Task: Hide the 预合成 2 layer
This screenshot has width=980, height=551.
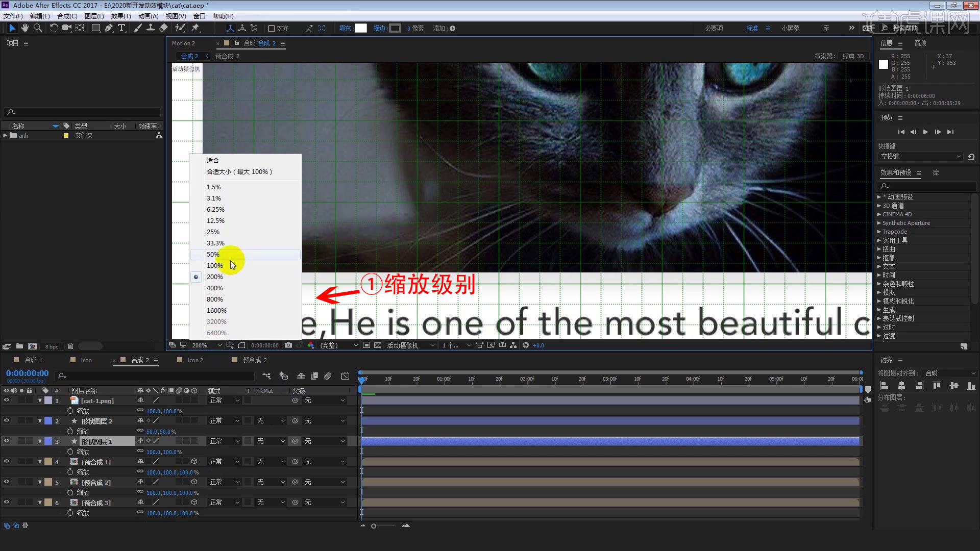Action: point(7,482)
